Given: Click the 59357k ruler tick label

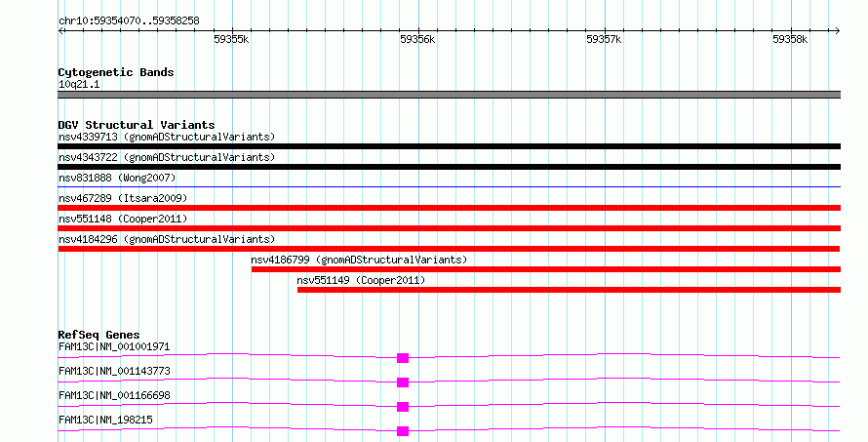Looking at the screenshot, I should (604, 39).
